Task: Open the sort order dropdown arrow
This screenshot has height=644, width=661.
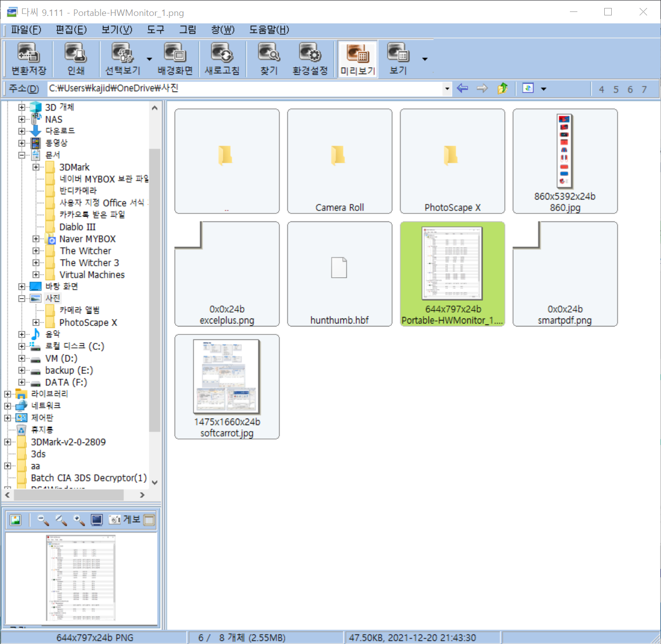Action: coord(544,89)
